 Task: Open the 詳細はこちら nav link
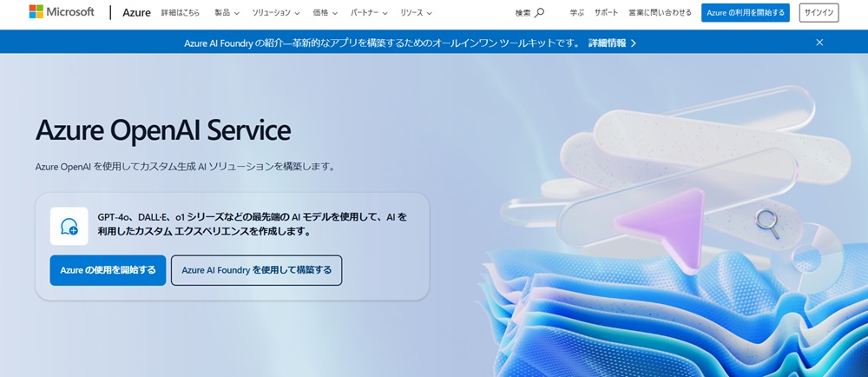(x=181, y=13)
